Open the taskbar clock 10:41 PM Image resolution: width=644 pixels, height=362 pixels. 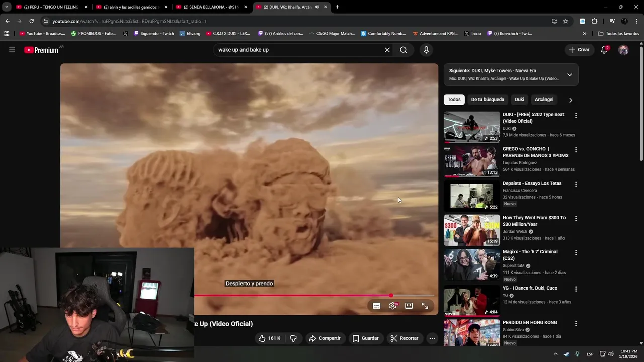click(629, 354)
